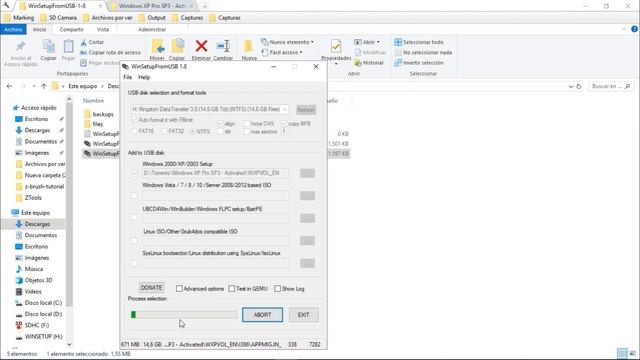Open the File menu in WinSetupFromUSB
The height and width of the screenshot is (360, 640).
click(128, 77)
